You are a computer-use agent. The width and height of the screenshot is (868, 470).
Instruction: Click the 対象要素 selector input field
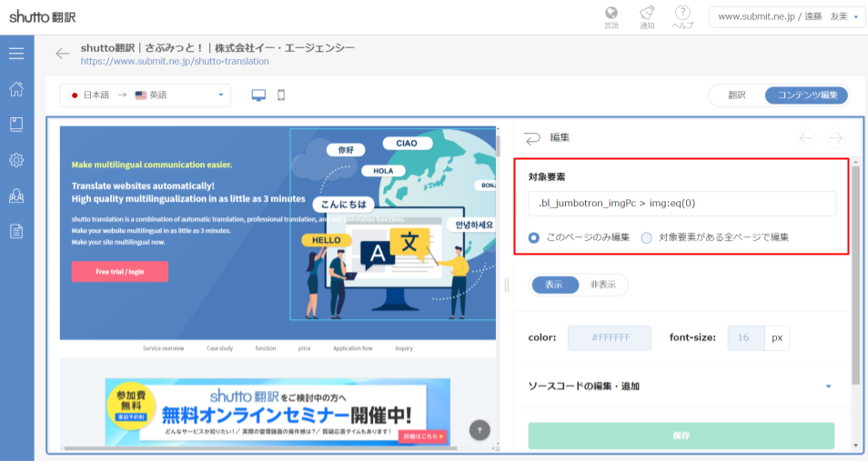[x=682, y=204]
